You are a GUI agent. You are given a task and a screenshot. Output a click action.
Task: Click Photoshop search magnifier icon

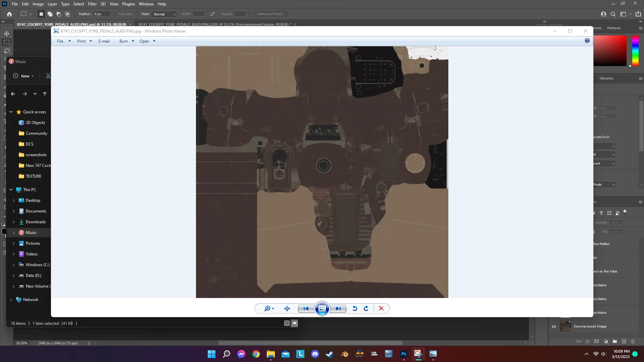click(613, 14)
